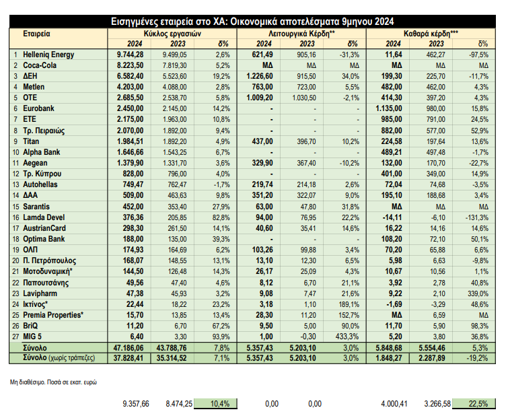Click the 'Titan' row name
Viewport: 506px width, 420px height.
[31, 141]
